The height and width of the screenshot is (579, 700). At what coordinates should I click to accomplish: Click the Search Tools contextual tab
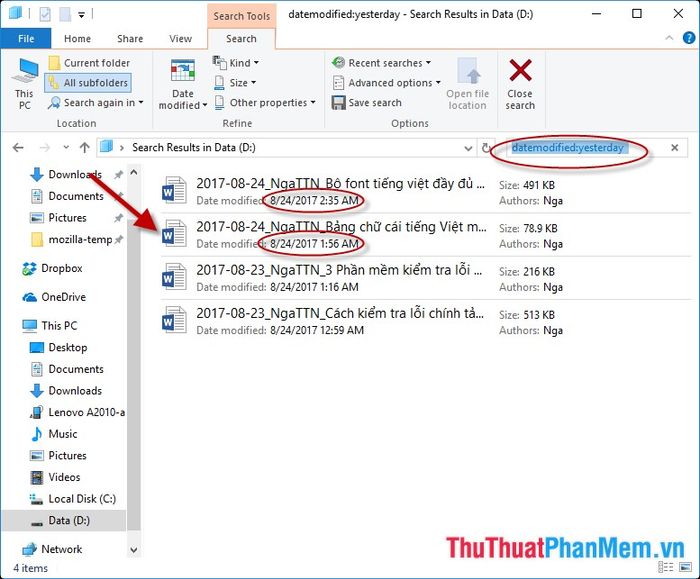(x=242, y=16)
